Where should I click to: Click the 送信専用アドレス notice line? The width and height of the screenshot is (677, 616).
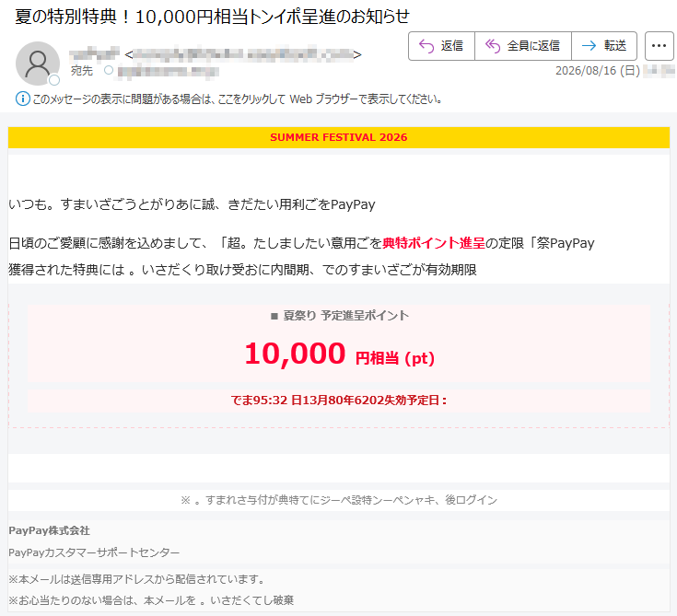tap(136, 579)
